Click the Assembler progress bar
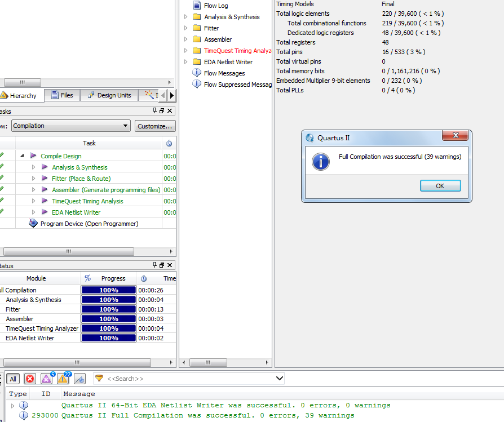Image resolution: width=504 pixels, height=422 pixels. pos(108,318)
